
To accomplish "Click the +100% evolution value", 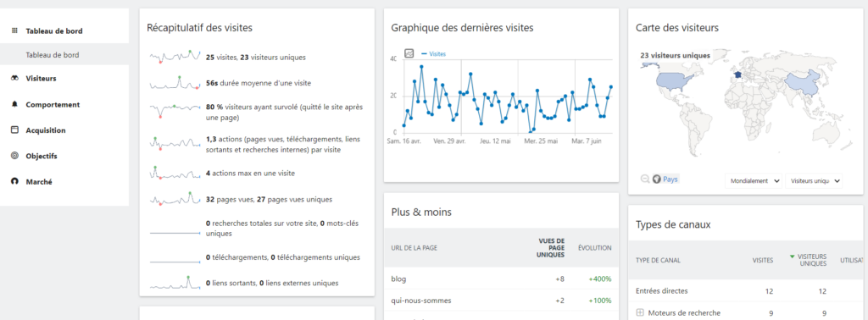I will 600,301.
